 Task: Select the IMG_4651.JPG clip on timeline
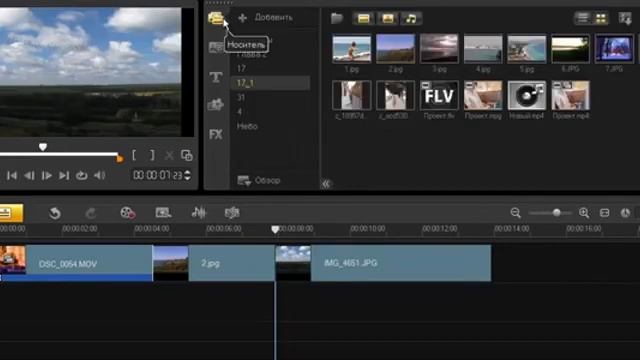click(384, 263)
